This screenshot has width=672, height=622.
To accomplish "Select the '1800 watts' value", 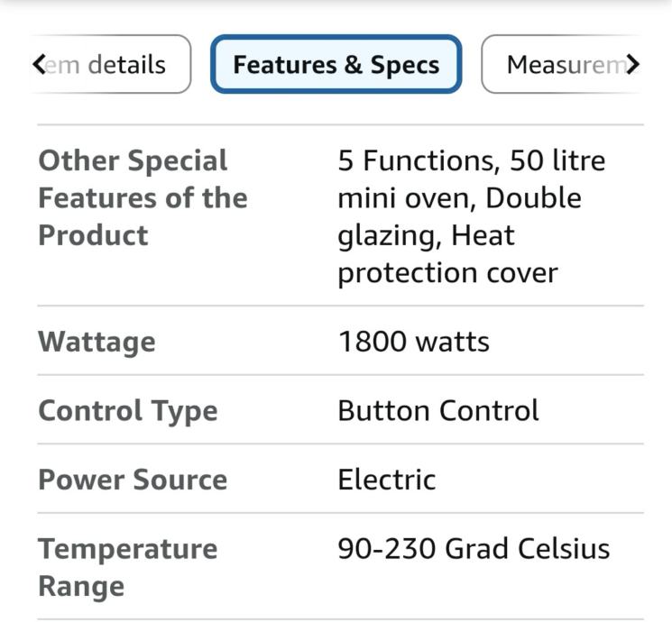I will [x=413, y=343].
